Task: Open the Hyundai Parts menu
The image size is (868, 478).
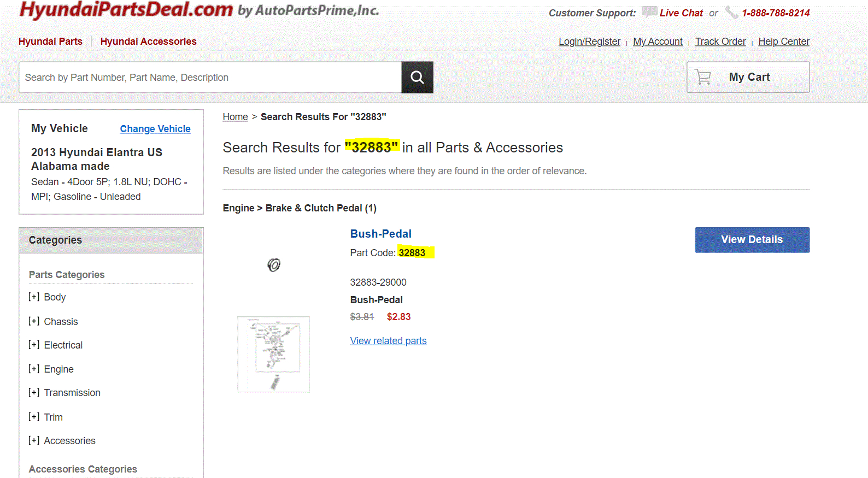Action: (50, 42)
